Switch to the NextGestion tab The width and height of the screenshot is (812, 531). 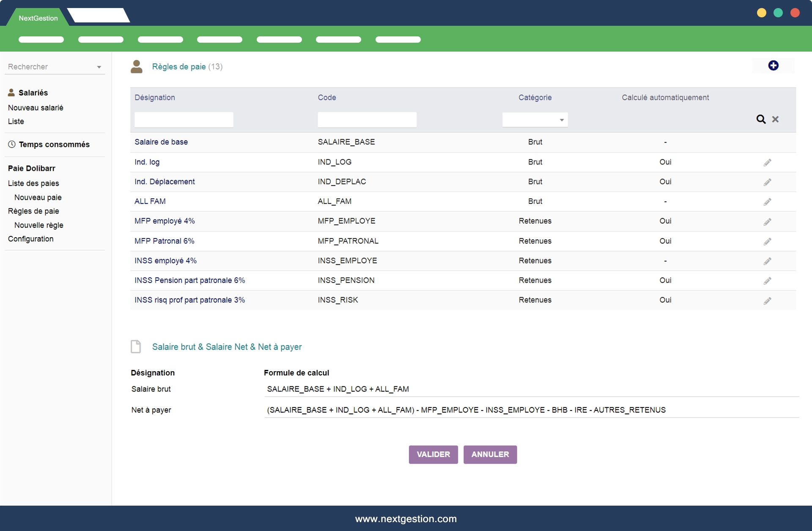click(x=38, y=18)
